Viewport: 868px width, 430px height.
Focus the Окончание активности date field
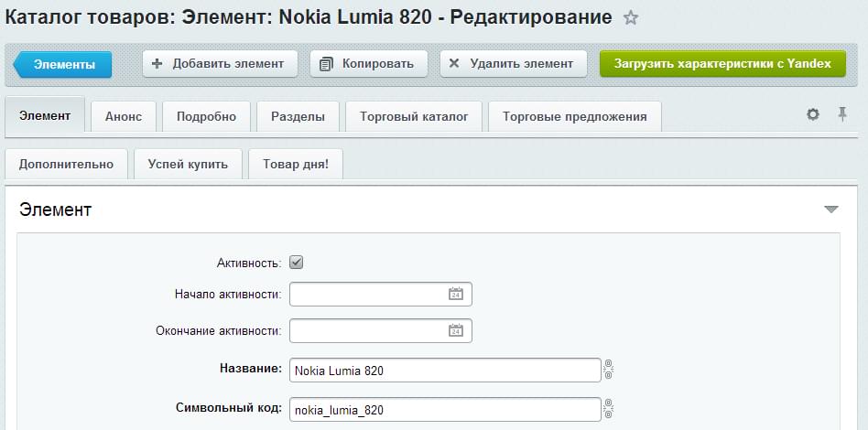380,330
